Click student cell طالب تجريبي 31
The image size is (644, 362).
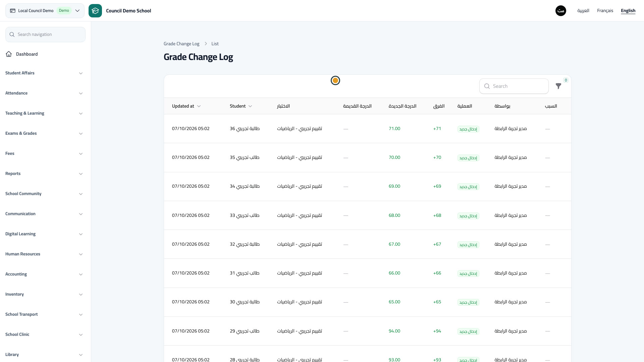coord(245,273)
